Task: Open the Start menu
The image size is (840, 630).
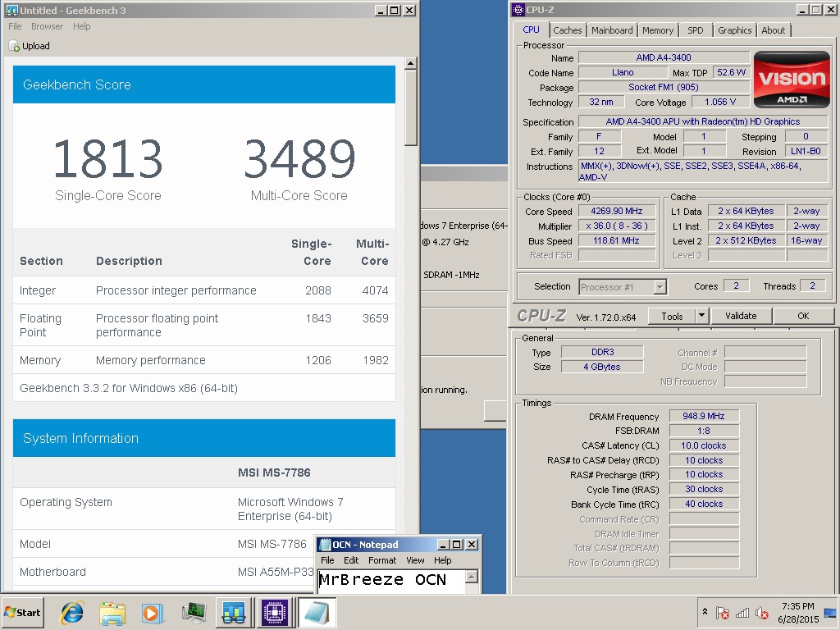Action: click(22, 612)
